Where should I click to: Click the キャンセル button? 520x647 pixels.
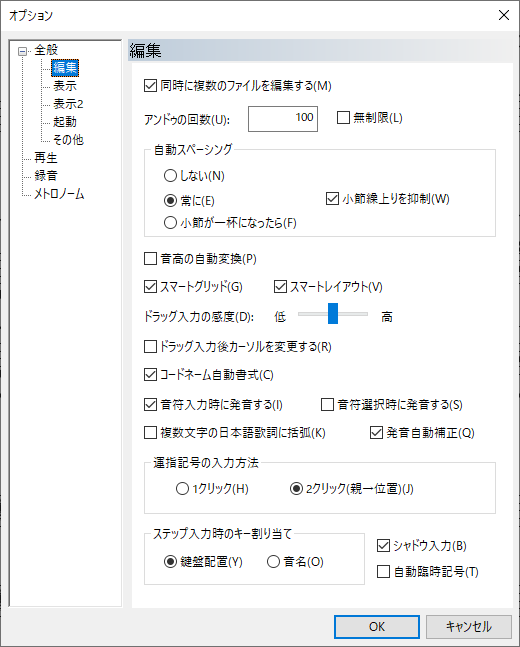click(469, 627)
